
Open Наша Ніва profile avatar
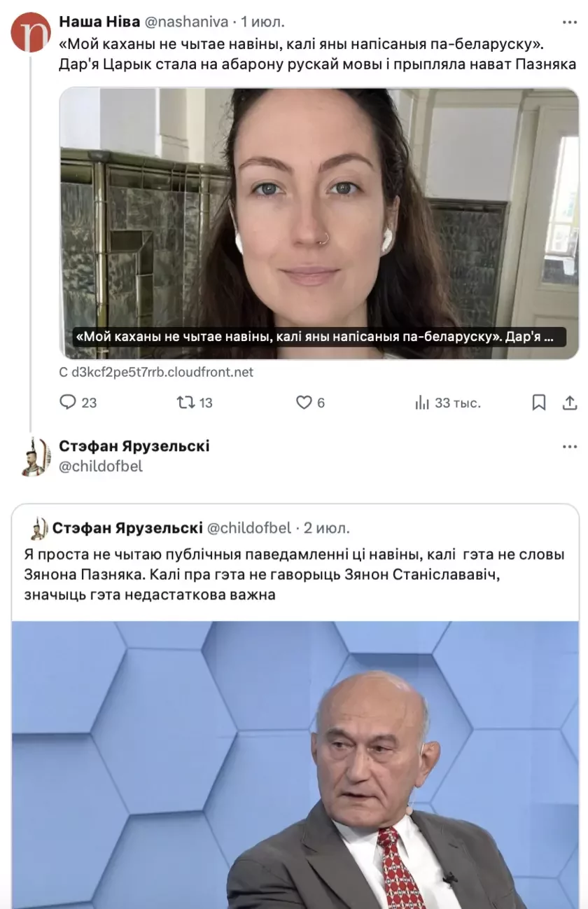pos(31,32)
